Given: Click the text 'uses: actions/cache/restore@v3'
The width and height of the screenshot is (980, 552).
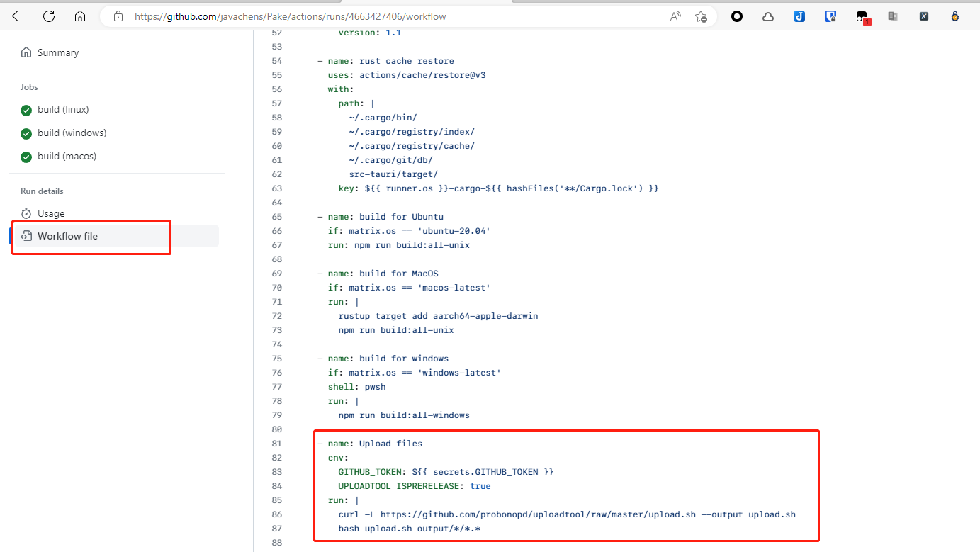Looking at the screenshot, I should (x=407, y=75).
